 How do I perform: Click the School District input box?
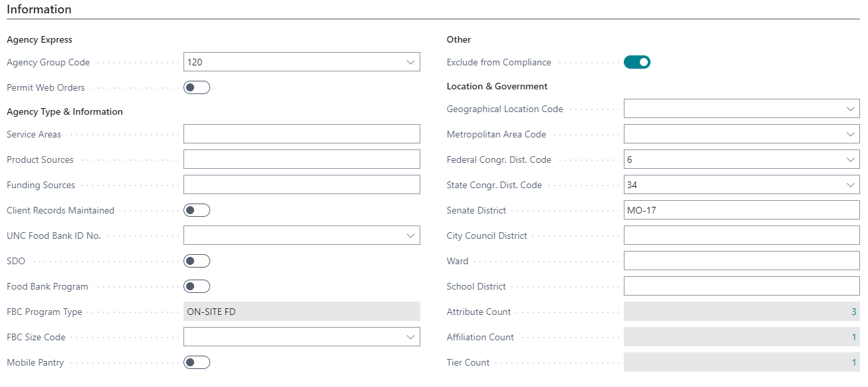[x=741, y=286]
